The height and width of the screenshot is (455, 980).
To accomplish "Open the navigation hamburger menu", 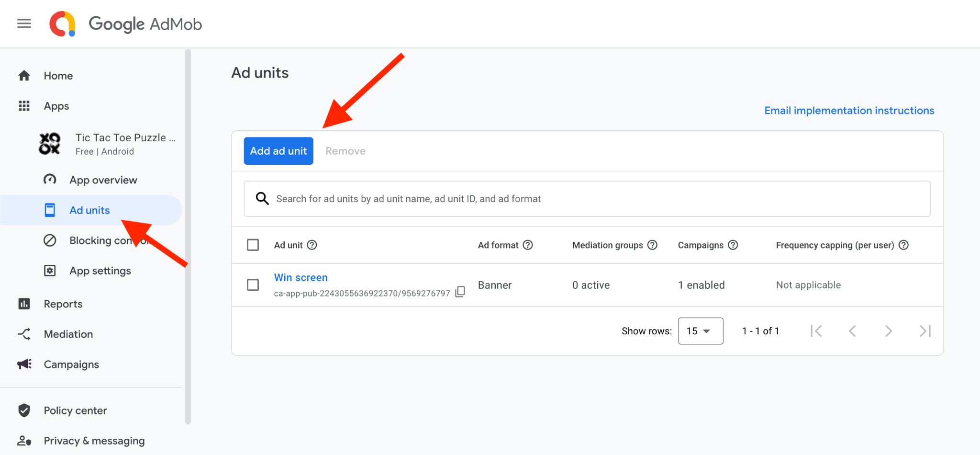I will point(23,23).
